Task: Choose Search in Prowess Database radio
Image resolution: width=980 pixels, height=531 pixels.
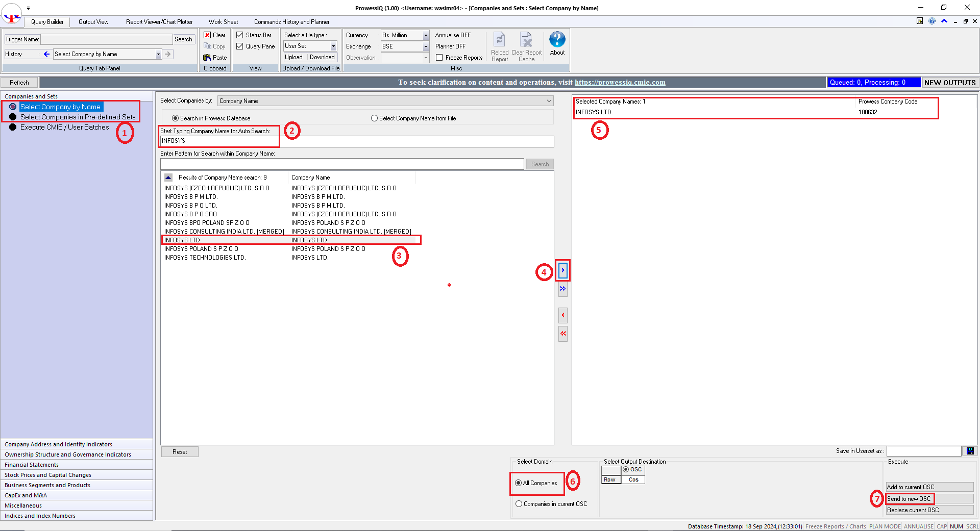Action: tap(175, 118)
